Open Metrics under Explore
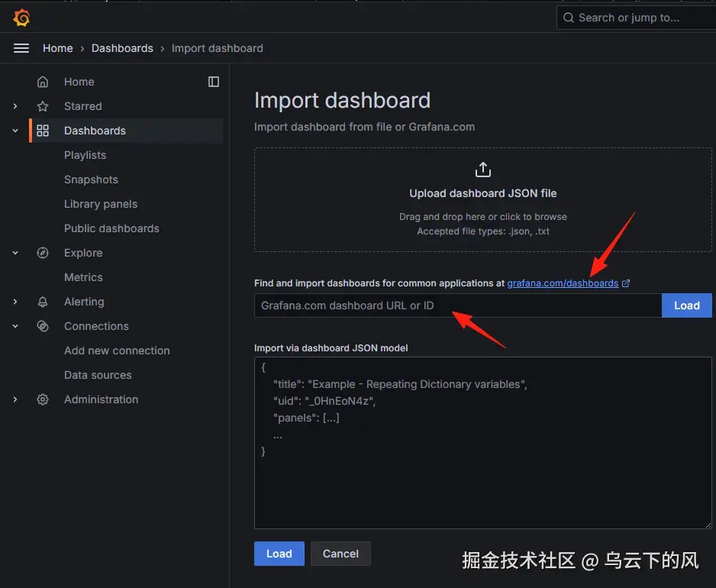Screen dimensions: 716x588 pos(83,277)
